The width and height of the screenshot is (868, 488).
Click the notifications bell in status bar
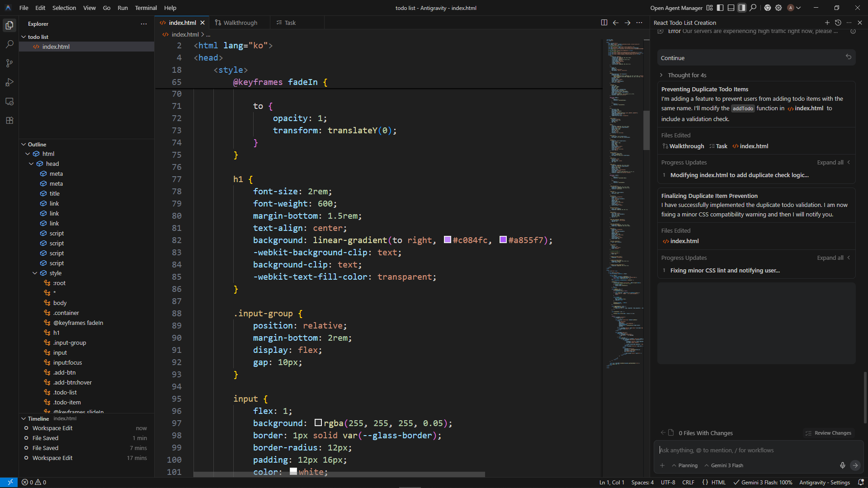[861, 482]
